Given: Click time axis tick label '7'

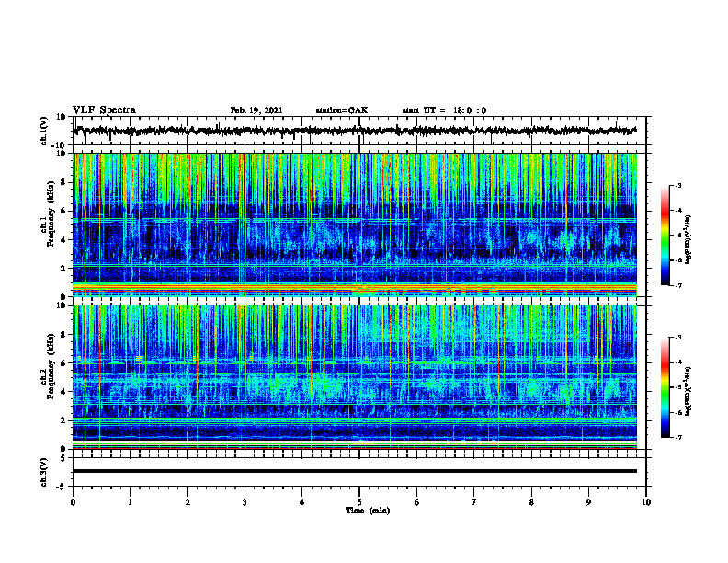Looking at the screenshot, I should [474, 502].
